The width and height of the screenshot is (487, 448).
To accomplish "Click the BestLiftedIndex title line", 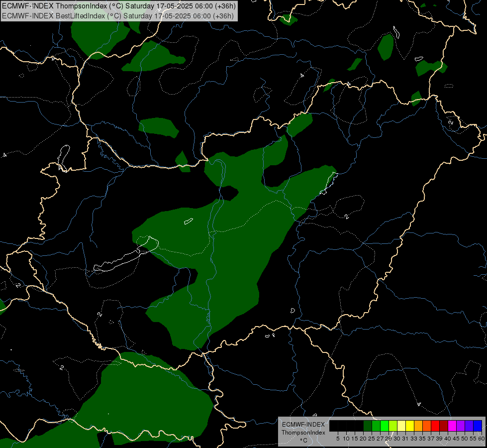I will point(118,16).
